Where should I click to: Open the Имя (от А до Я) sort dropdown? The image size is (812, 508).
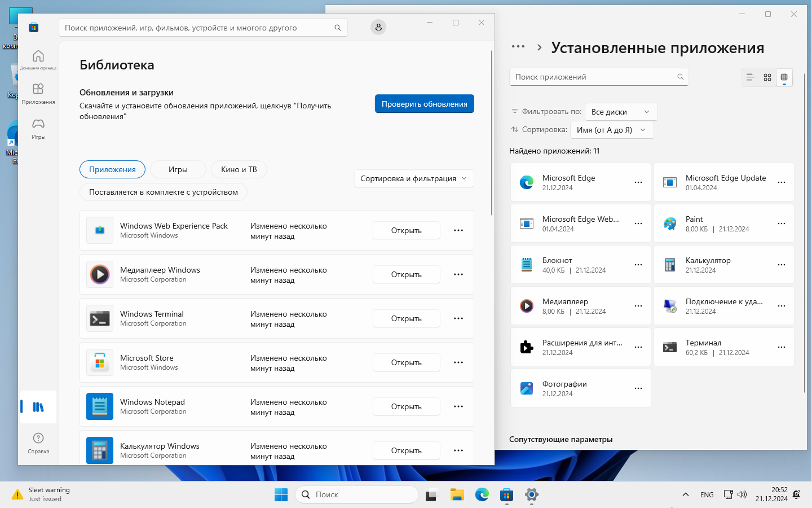pyautogui.click(x=612, y=130)
